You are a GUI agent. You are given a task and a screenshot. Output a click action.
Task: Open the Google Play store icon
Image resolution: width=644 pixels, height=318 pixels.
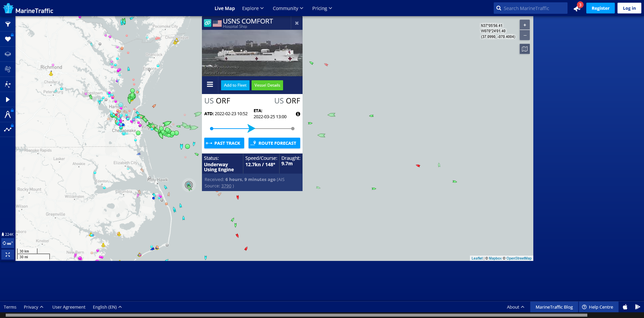(x=637, y=307)
